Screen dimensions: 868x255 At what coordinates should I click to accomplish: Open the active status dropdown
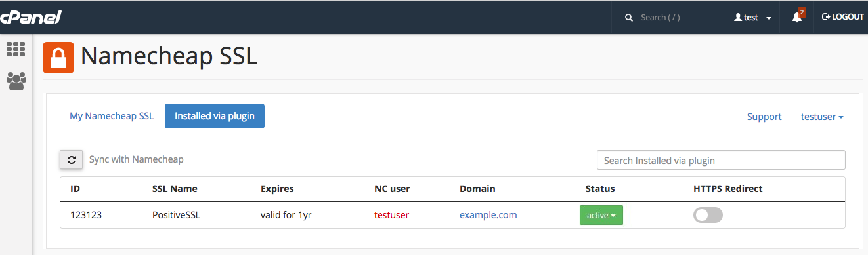(601, 215)
